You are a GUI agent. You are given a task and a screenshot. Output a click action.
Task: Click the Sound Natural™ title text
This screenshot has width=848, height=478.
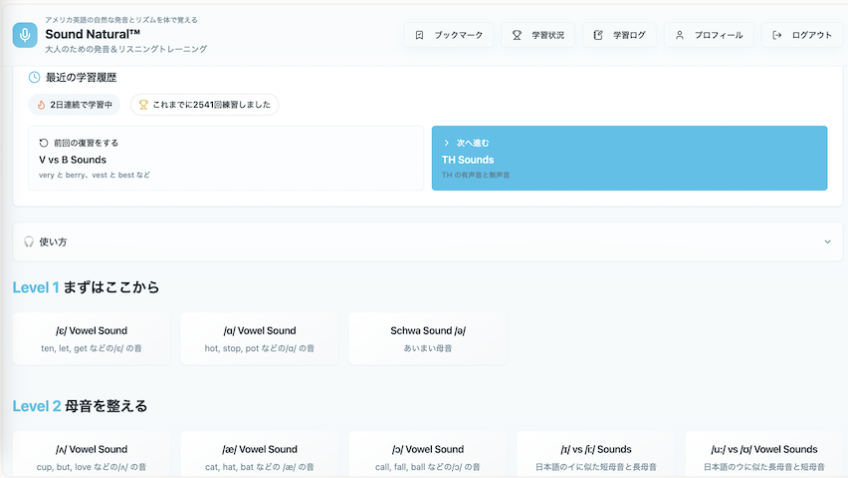[92, 34]
